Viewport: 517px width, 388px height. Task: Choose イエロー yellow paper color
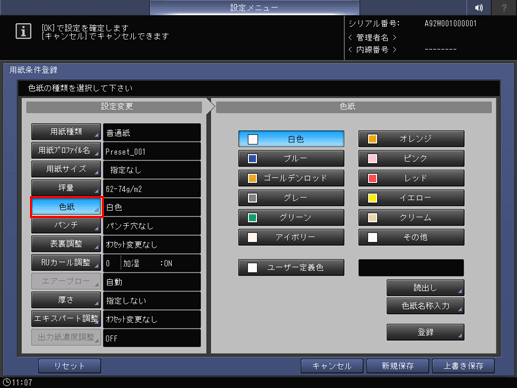click(x=411, y=198)
